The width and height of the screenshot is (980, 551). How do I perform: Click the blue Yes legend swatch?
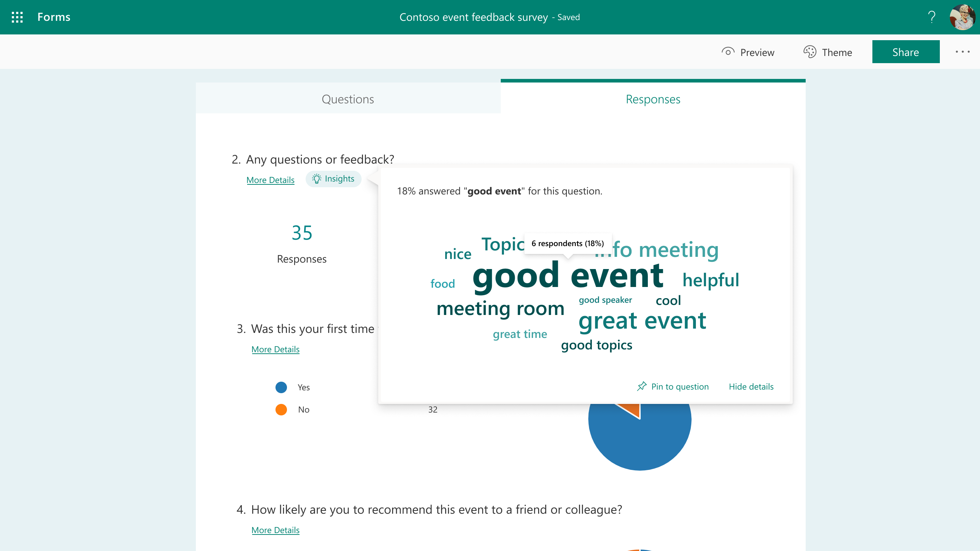(x=281, y=387)
